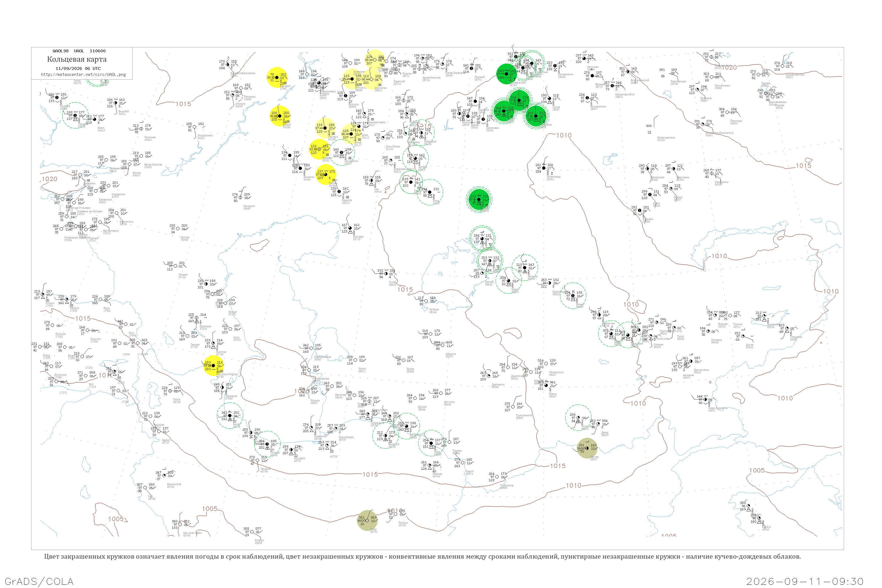Image resolution: width=882 pixels, height=588 pixels.
Task: Select the olive circle at Термез station
Action: pos(587,448)
